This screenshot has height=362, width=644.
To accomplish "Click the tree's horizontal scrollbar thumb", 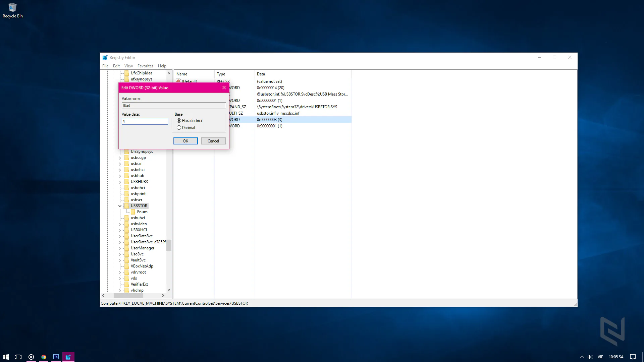I will click(128, 296).
